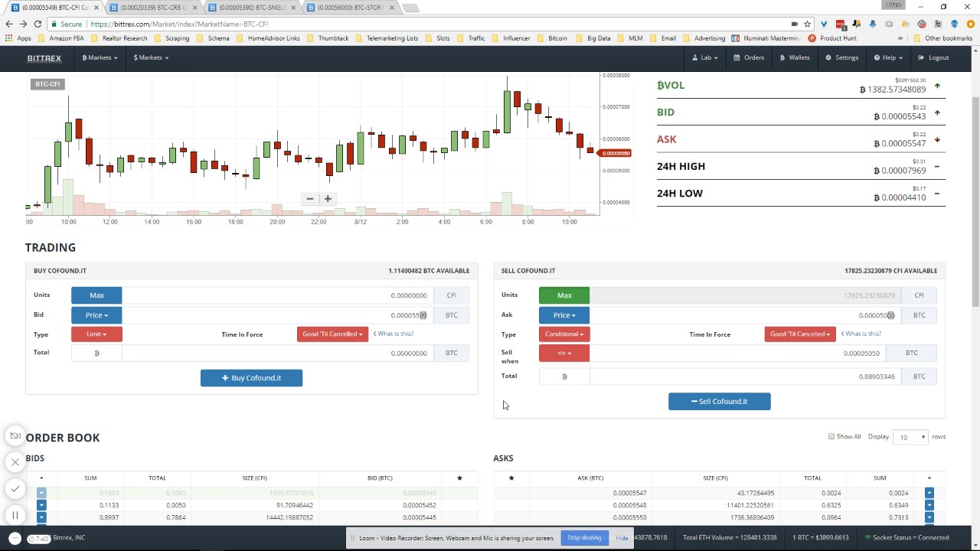Cancel the Loom recording with X icon
The height and width of the screenshot is (551, 980).
[x=15, y=462]
